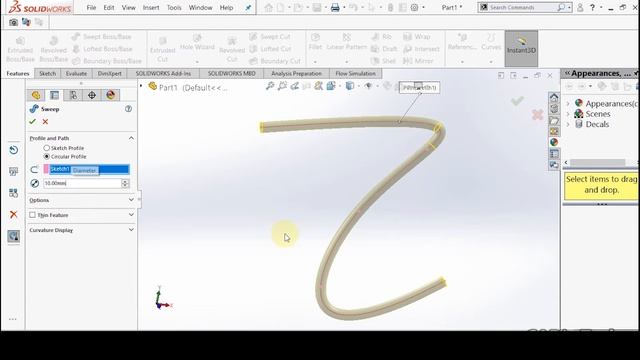Image resolution: width=640 pixels, height=360 pixels.
Task: Click the Search Commands field
Action: pyautogui.click(x=523, y=7)
